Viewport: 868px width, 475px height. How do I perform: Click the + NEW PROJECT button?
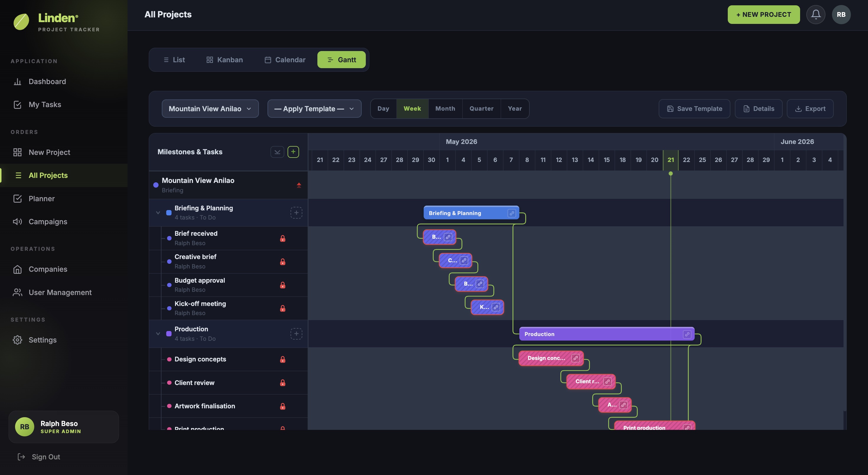pos(763,14)
